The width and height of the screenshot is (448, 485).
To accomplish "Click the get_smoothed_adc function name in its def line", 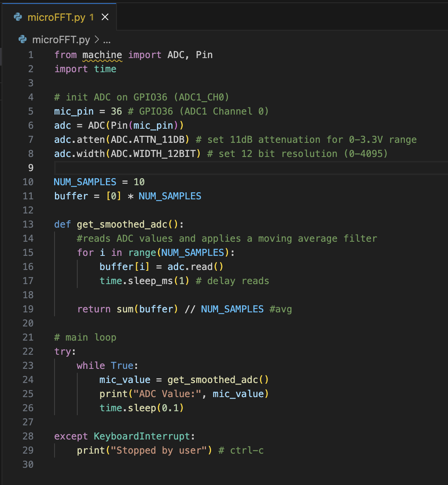I will 122,224.
